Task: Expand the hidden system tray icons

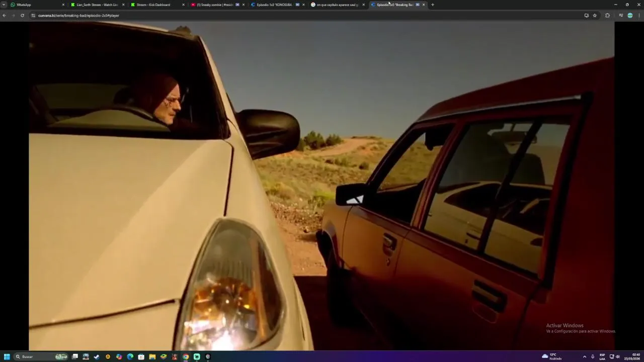Action: [585, 356]
